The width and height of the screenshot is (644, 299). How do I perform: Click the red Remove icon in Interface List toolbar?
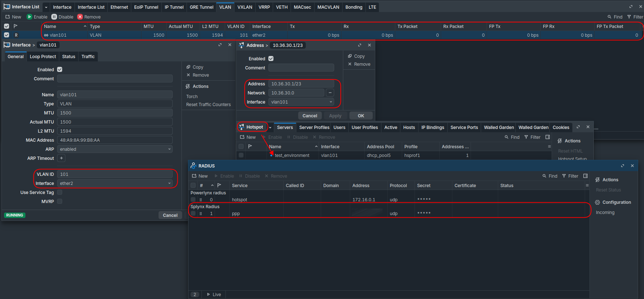80,17
